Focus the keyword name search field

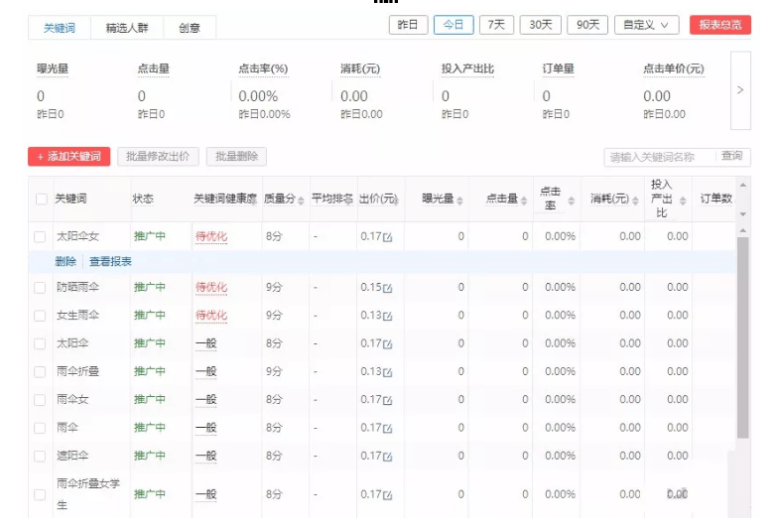point(659,157)
